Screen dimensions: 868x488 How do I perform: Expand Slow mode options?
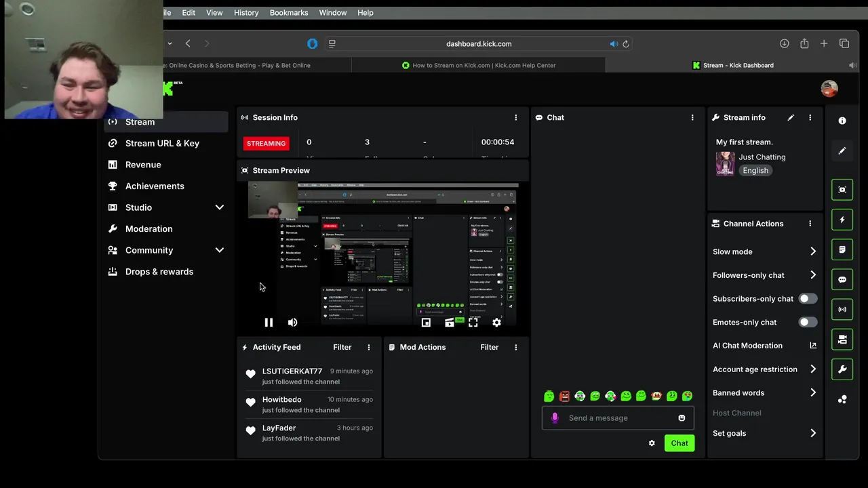point(813,251)
